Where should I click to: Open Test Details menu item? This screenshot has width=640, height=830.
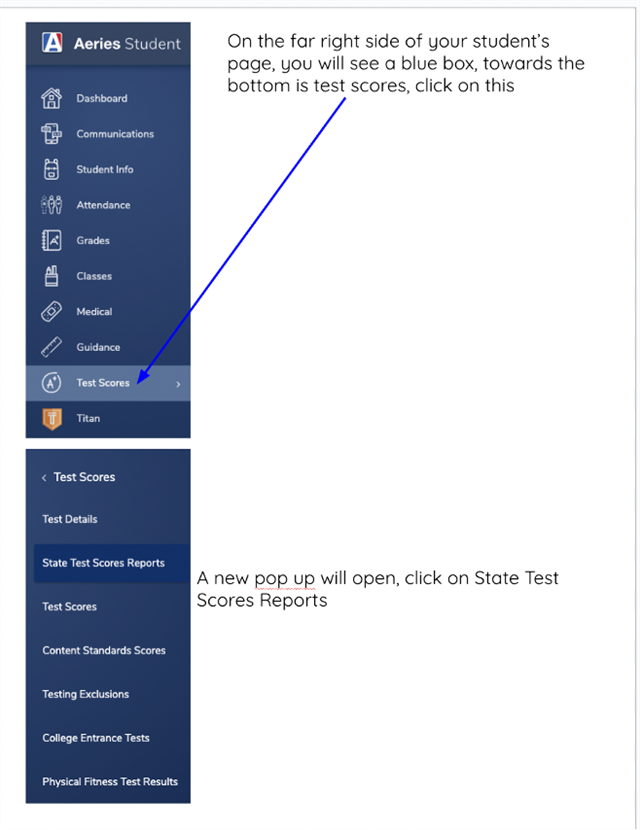[x=70, y=519]
